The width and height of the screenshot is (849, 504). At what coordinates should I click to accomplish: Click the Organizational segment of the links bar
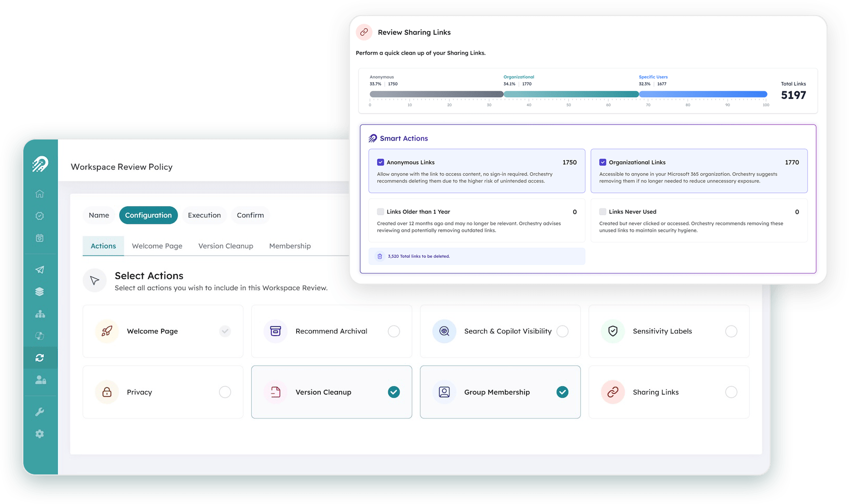(x=571, y=94)
